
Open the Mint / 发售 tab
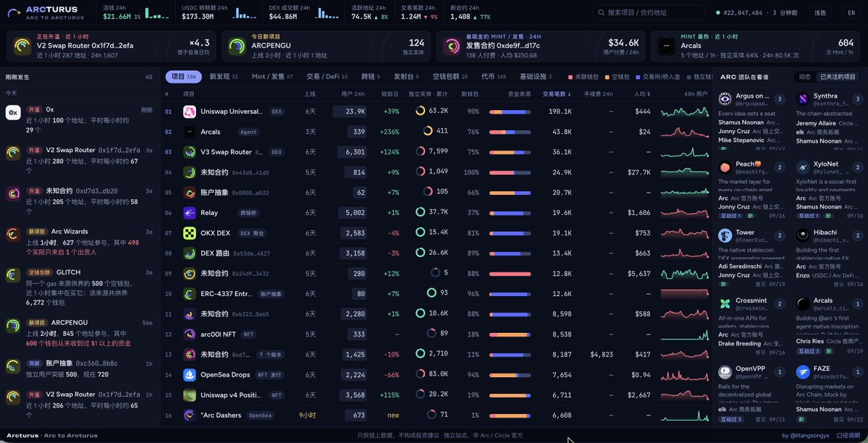pyautogui.click(x=272, y=77)
